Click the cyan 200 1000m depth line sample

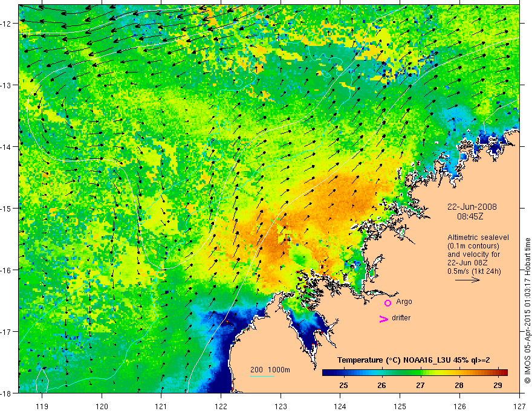(262, 376)
